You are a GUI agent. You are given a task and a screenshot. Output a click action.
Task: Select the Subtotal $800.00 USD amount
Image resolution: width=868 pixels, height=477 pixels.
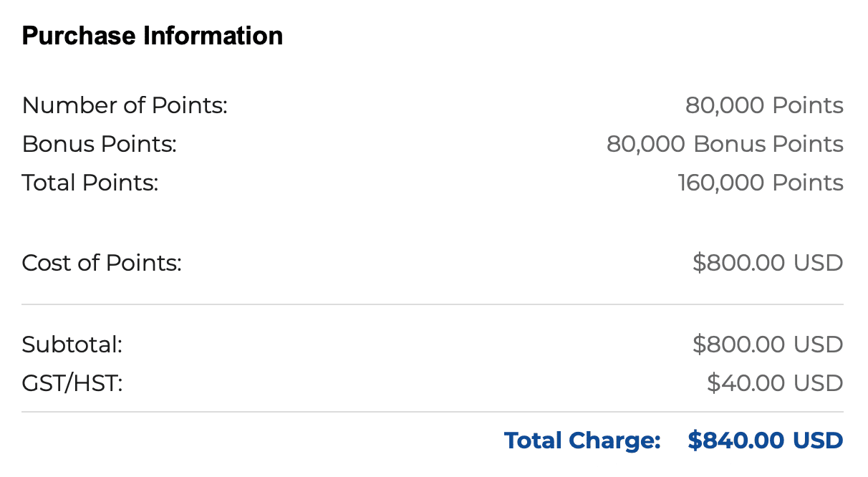point(768,345)
